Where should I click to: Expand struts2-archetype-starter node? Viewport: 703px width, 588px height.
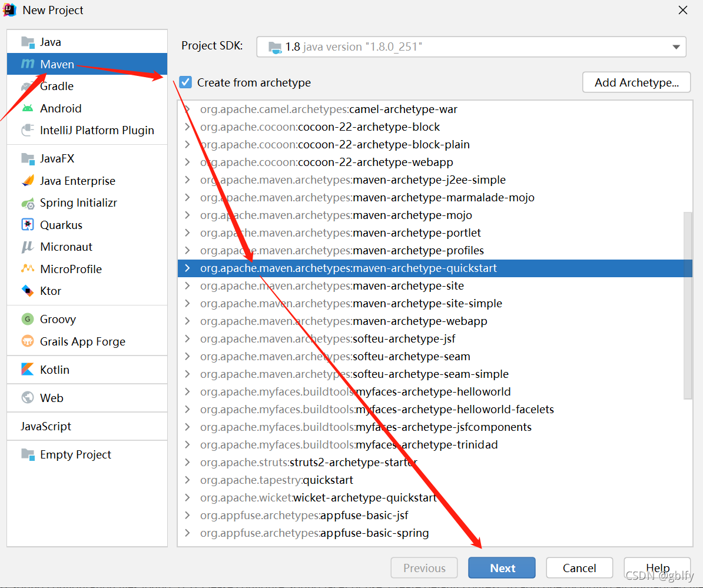tap(187, 463)
